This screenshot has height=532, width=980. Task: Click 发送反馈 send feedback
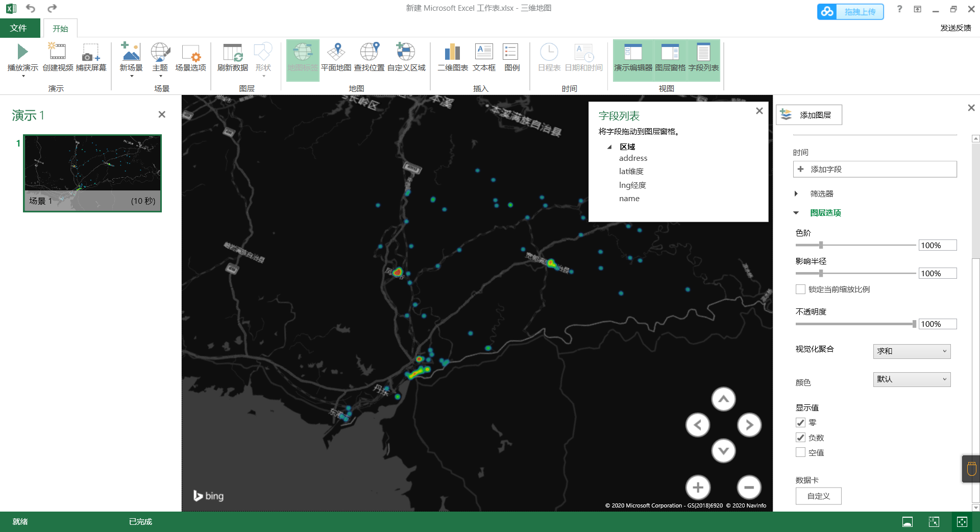click(x=956, y=28)
